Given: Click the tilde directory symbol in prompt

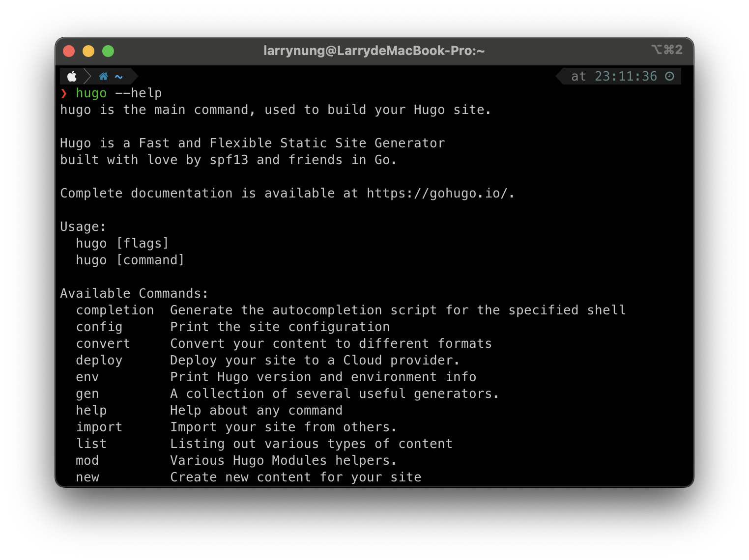Looking at the screenshot, I should point(119,77).
